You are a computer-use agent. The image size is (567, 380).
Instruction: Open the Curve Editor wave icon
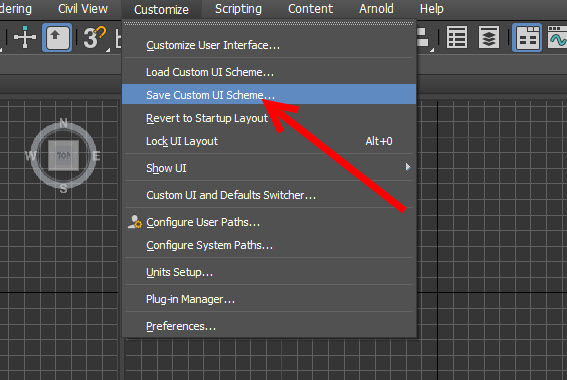pyautogui.click(x=557, y=37)
